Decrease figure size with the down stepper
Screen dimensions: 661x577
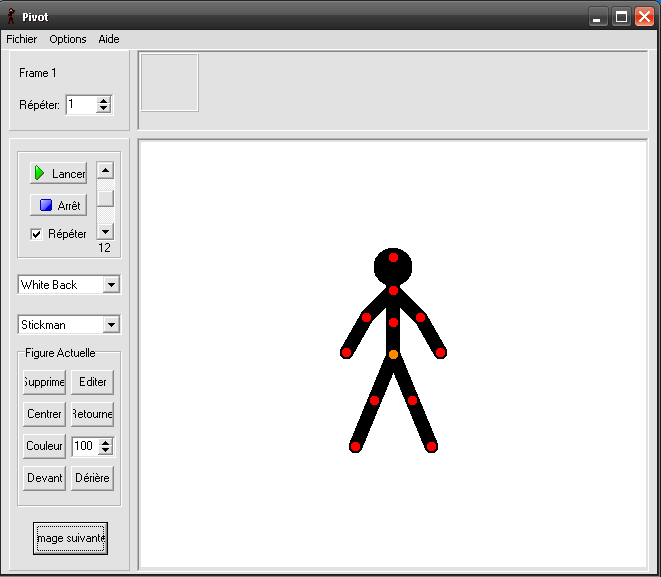click(105, 450)
